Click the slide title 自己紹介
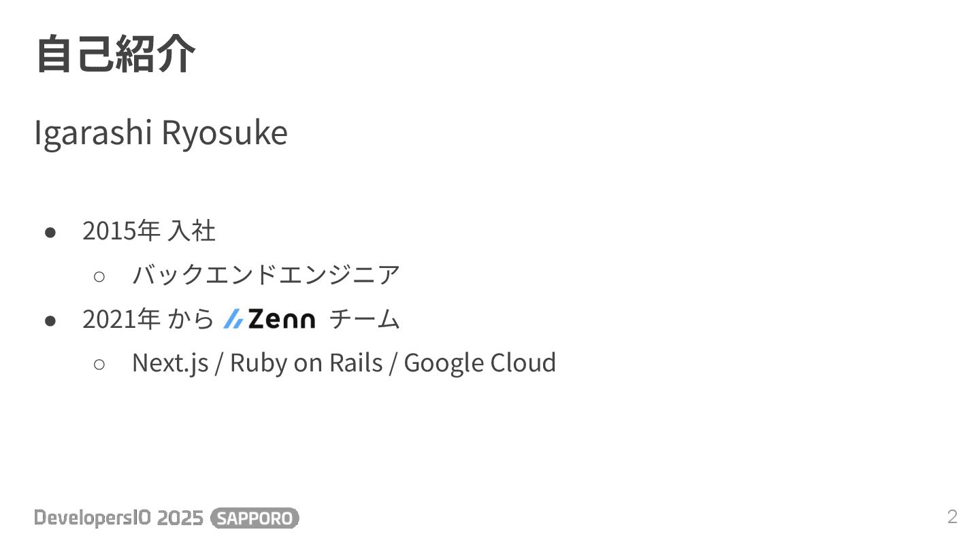 coord(116,54)
